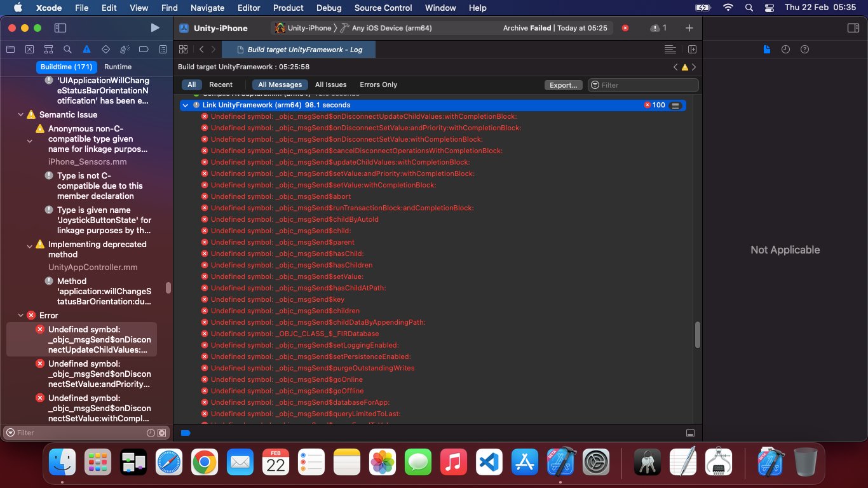Image resolution: width=868 pixels, height=488 pixels.
Task: Open Visual Studio Code from the Dock
Action: (489, 462)
